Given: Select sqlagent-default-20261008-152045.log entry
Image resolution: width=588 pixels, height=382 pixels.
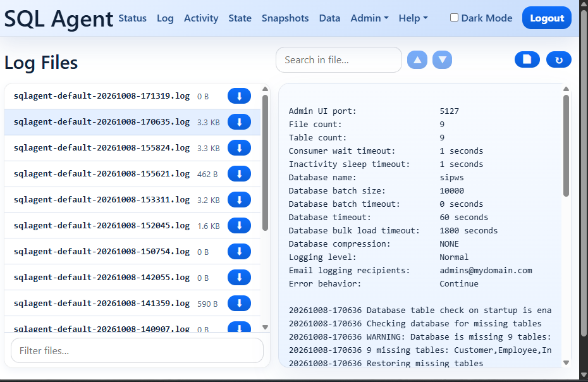Looking at the screenshot, I should coord(132,226).
